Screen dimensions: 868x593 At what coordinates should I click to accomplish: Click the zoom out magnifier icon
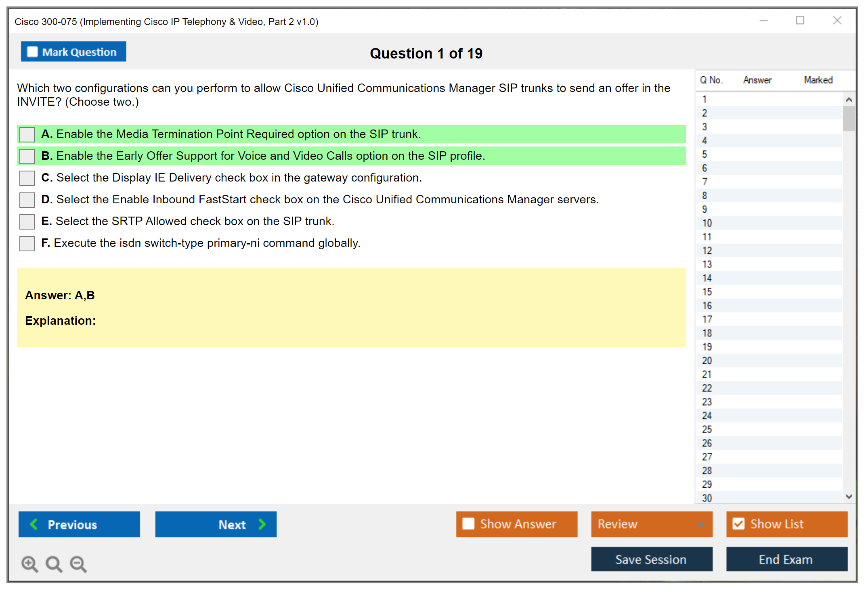coord(78,564)
